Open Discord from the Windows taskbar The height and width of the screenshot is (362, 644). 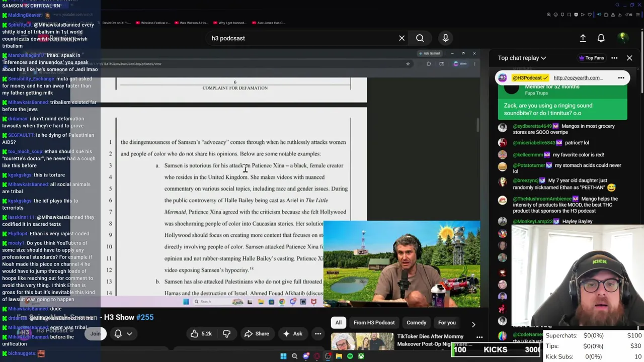[x=306, y=356]
